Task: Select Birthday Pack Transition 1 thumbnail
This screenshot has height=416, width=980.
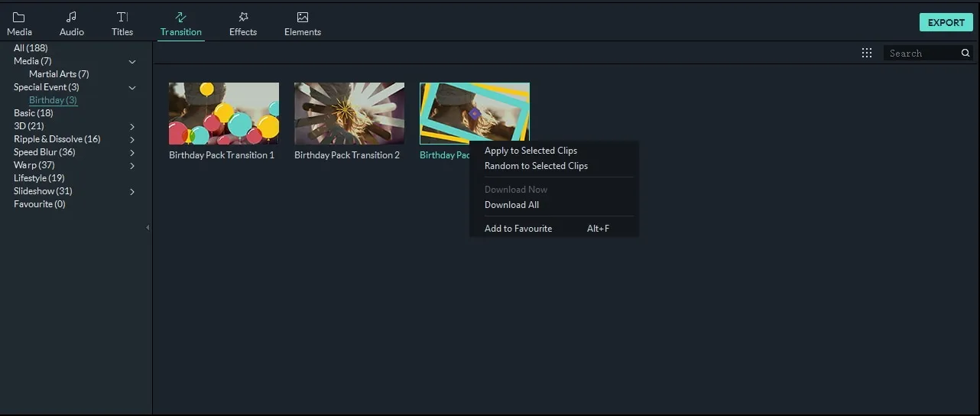Action: (x=224, y=113)
